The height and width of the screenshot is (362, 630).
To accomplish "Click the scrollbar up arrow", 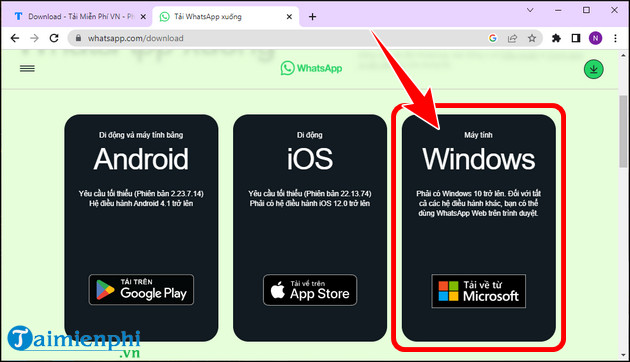I will tap(623, 55).
